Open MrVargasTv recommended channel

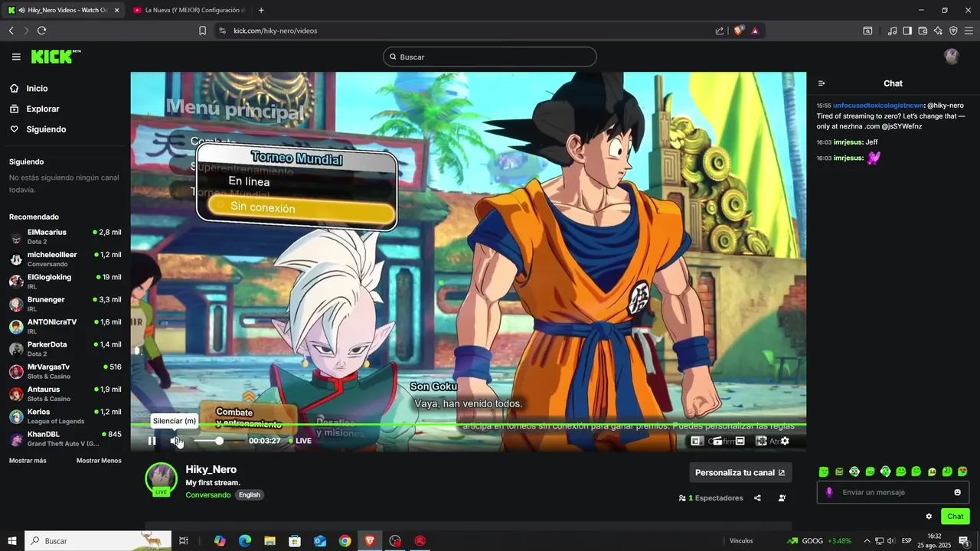pos(65,371)
